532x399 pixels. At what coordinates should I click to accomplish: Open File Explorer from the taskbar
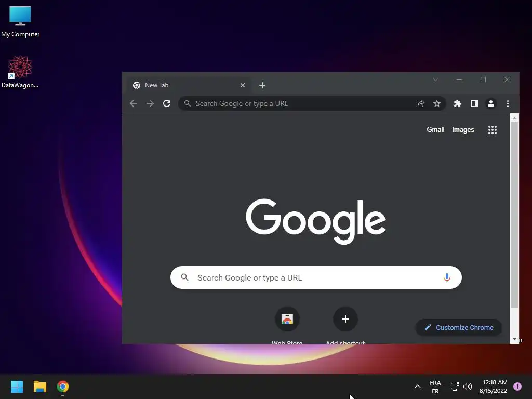39,387
